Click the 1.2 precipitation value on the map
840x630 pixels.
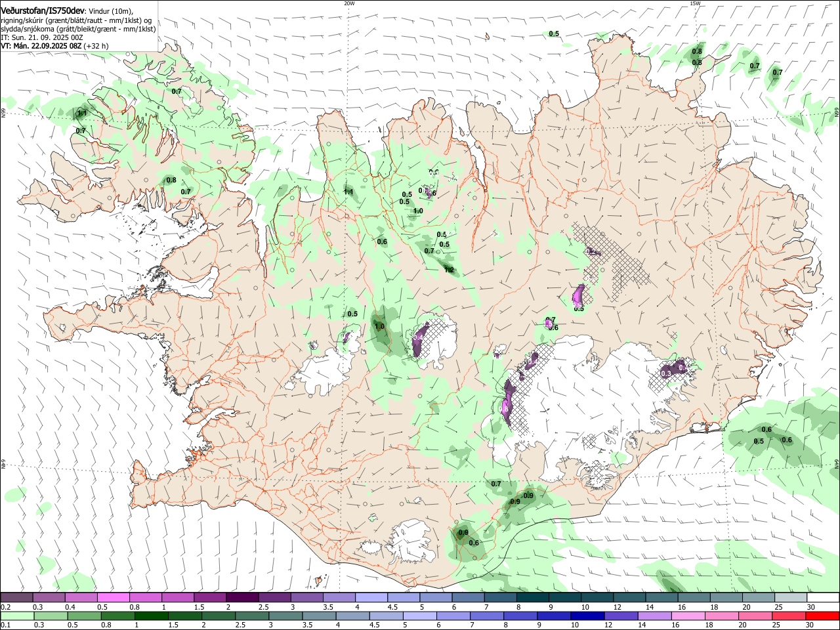[x=449, y=270]
